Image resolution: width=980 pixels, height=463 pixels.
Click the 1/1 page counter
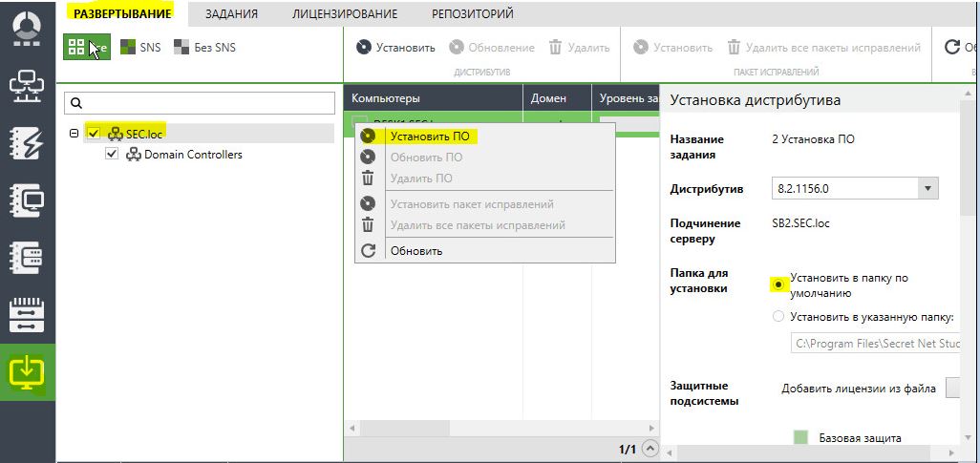point(627,450)
